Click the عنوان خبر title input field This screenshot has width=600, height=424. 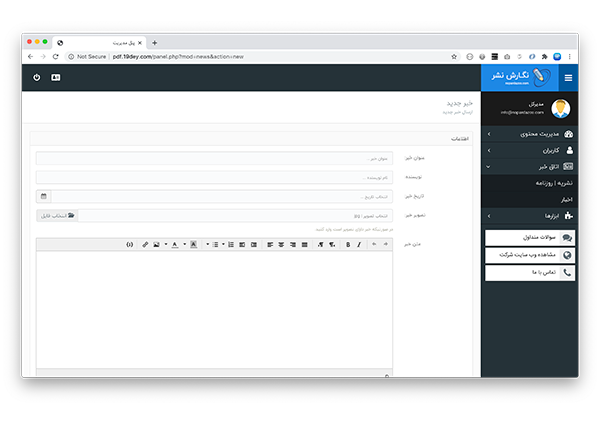click(214, 158)
